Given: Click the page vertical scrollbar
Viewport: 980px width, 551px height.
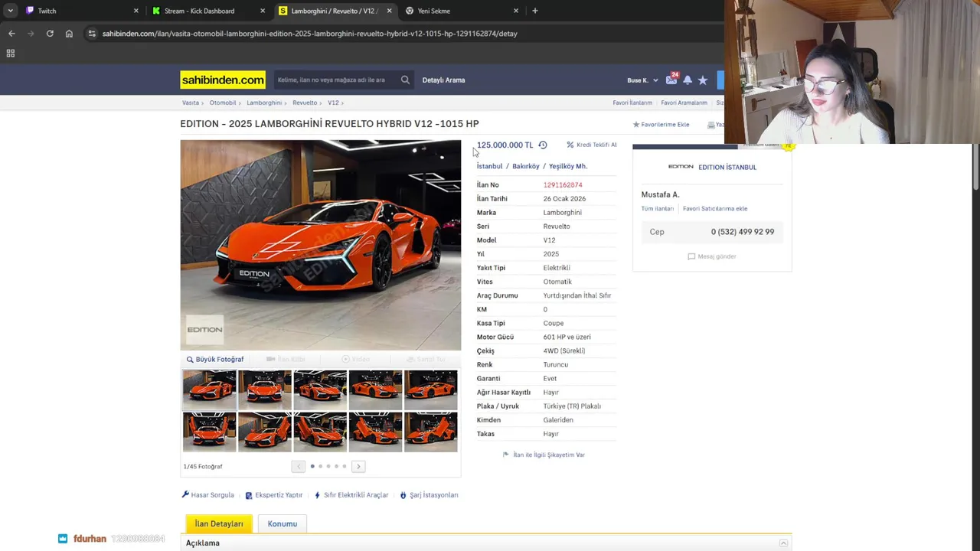Looking at the screenshot, I should coord(975,168).
